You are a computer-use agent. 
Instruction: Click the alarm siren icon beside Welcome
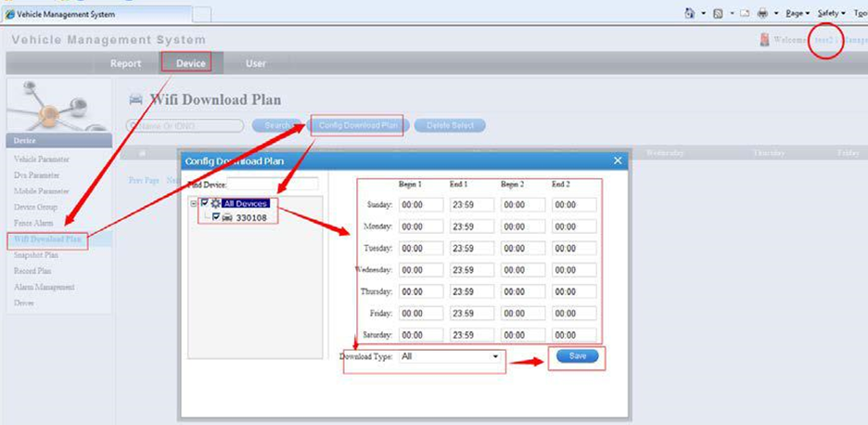[x=764, y=39]
